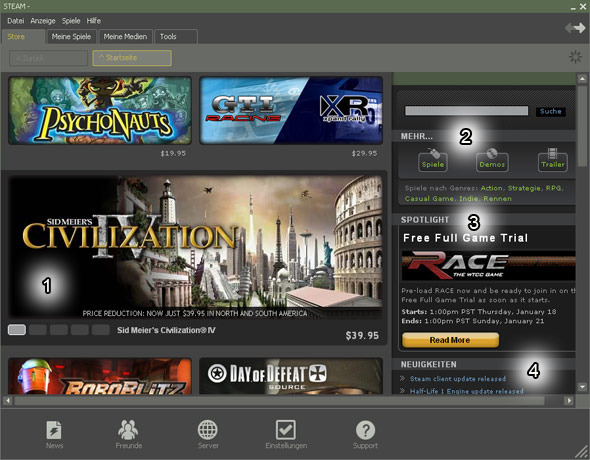Select the second slide indicator under Civilization
This screenshot has width=590, height=460.
coord(38,330)
